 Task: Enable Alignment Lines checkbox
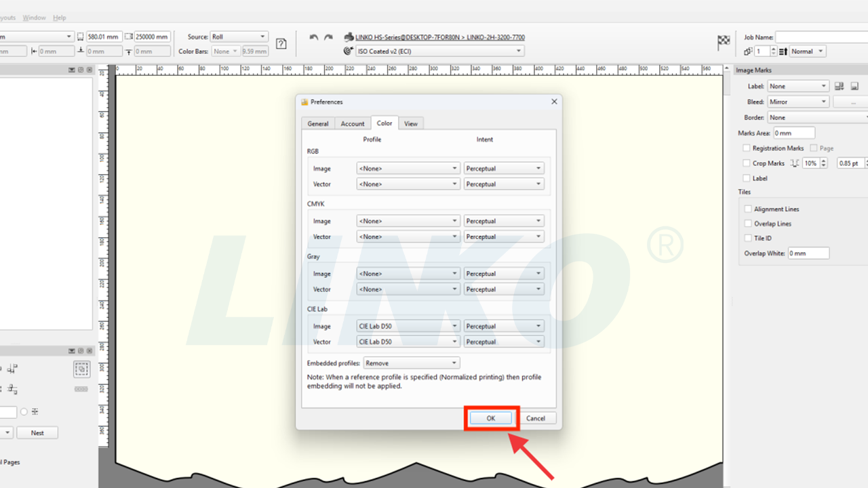[x=748, y=209]
